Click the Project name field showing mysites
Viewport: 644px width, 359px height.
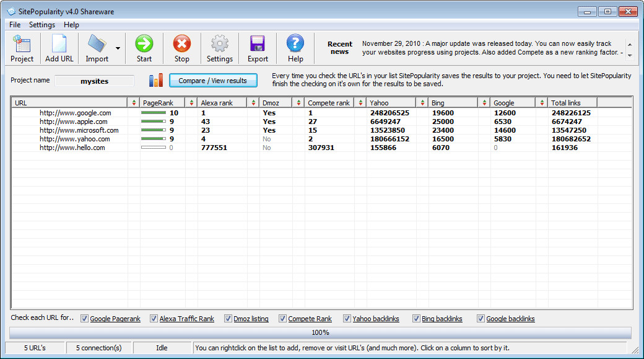(x=95, y=81)
